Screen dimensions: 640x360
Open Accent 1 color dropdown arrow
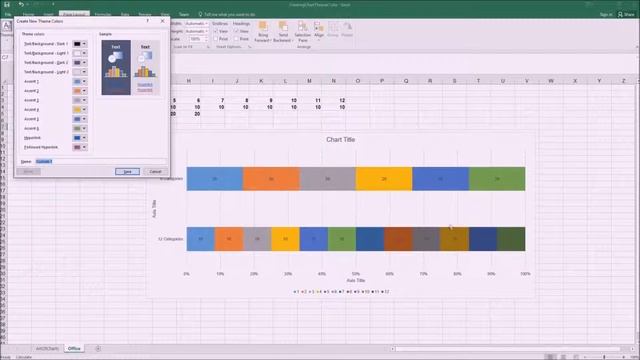click(84, 81)
